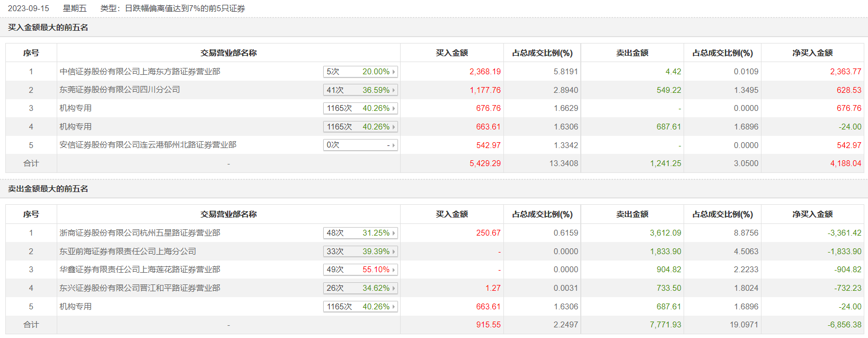Click the arrow icon beside 41次 36.59%

394,90
